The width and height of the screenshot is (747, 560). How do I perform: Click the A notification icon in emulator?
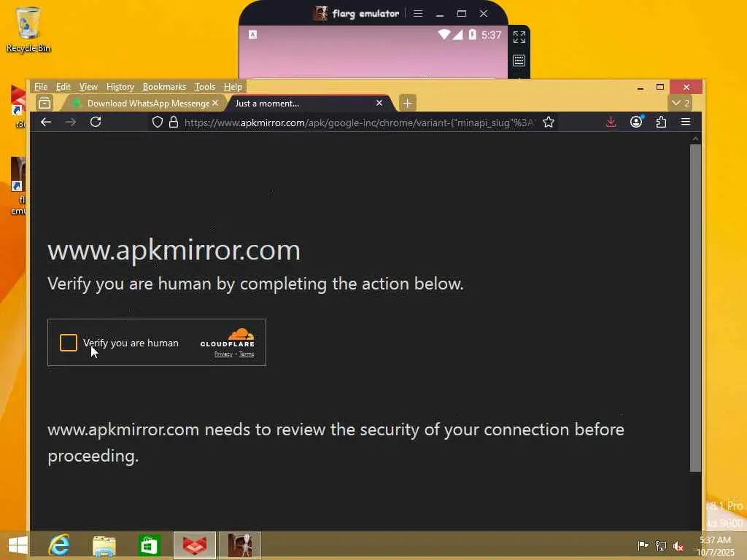(x=253, y=34)
